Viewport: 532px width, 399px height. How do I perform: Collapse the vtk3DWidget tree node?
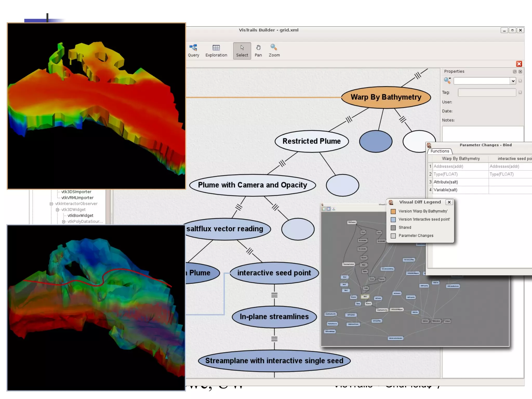point(58,210)
